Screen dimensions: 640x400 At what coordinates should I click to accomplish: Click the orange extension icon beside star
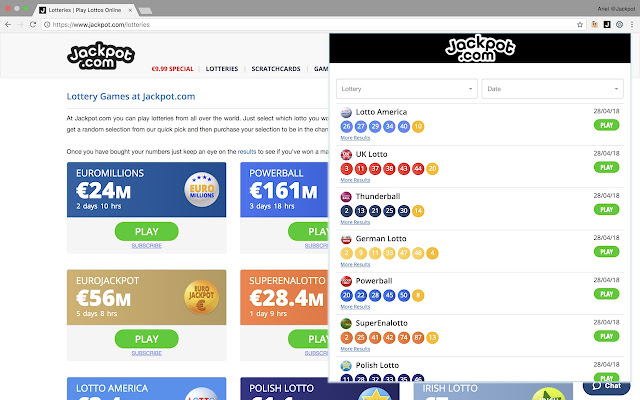pyautogui.click(x=594, y=24)
